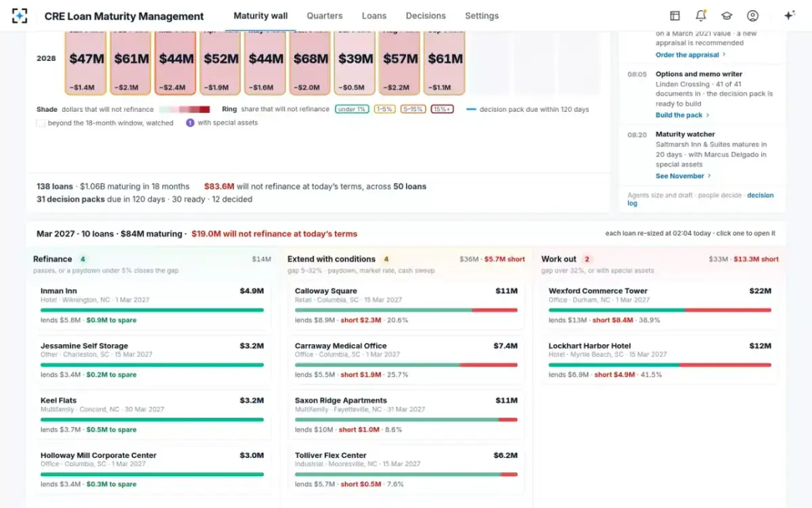Click the '$13.3M short' column total

click(756, 259)
